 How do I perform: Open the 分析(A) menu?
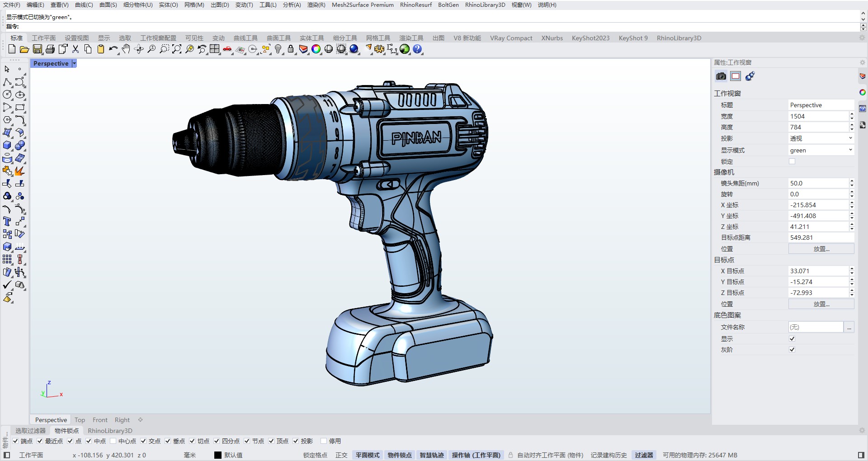tap(292, 5)
